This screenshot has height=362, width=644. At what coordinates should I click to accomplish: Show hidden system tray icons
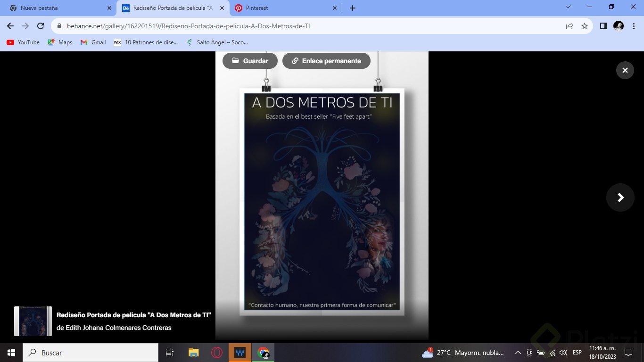pos(518,353)
